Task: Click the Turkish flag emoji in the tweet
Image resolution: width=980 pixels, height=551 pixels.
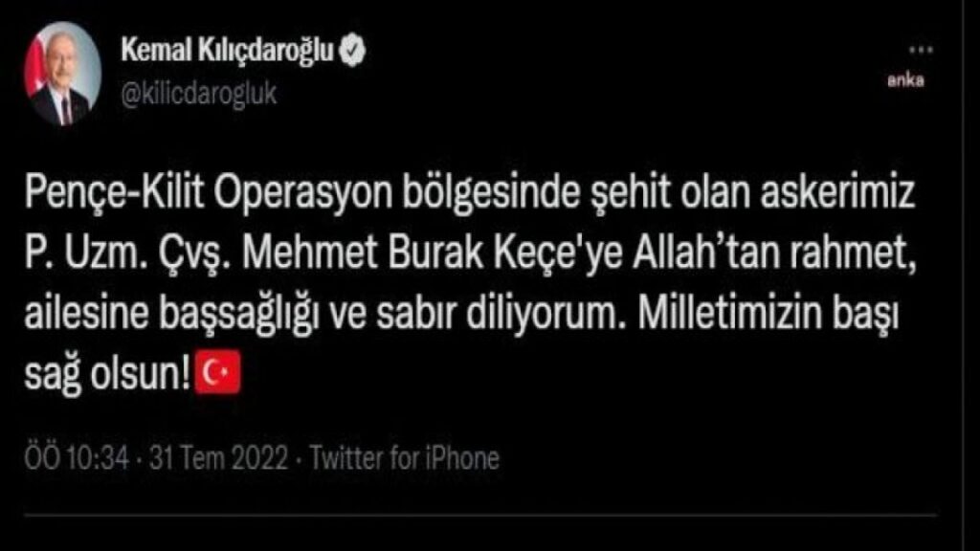Action: [217, 372]
